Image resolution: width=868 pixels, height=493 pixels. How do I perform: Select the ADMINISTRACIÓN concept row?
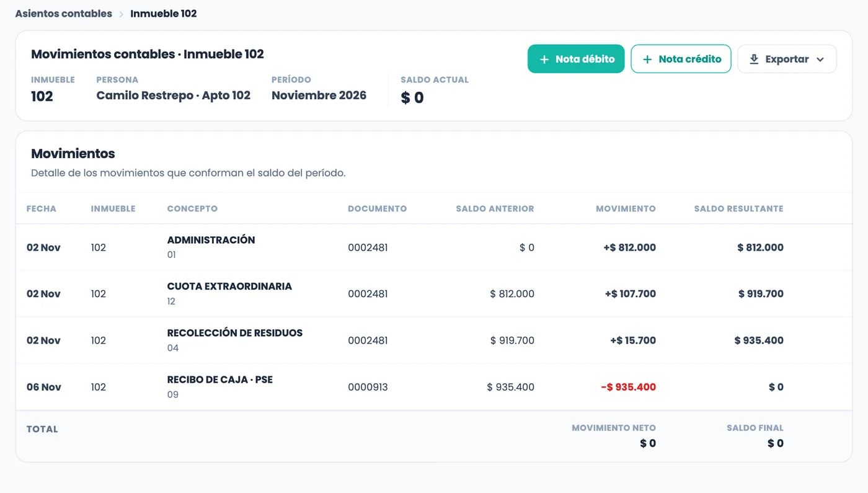pyautogui.click(x=434, y=247)
